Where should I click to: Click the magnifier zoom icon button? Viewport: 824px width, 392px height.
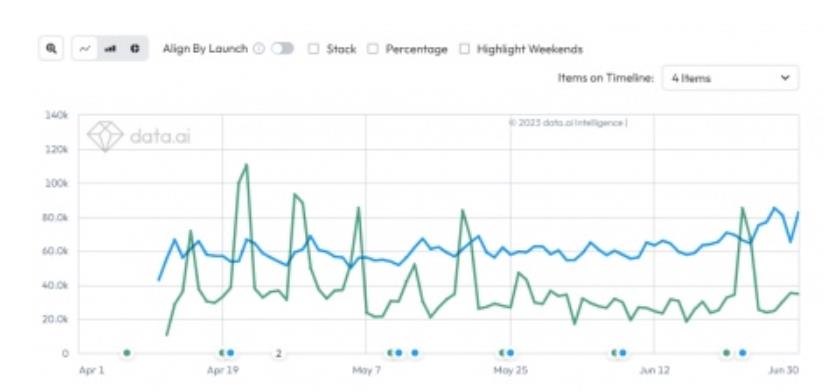pos(51,48)
